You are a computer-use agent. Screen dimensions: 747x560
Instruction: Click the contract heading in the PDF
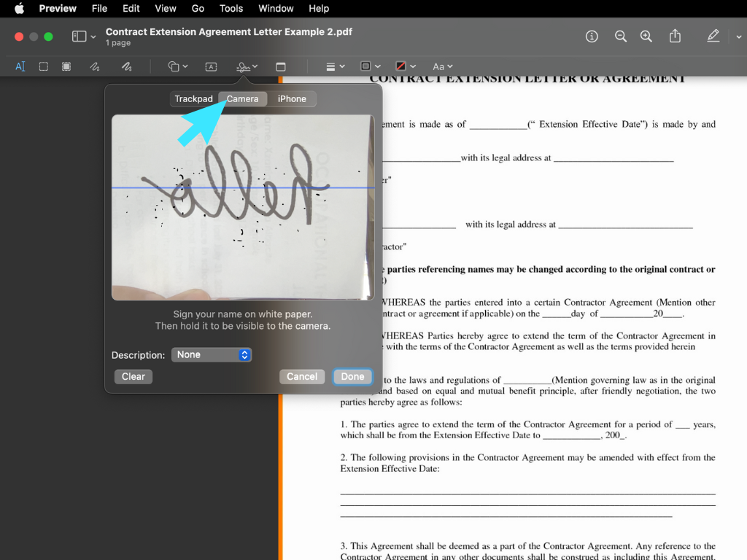click(x=527, y=79)
